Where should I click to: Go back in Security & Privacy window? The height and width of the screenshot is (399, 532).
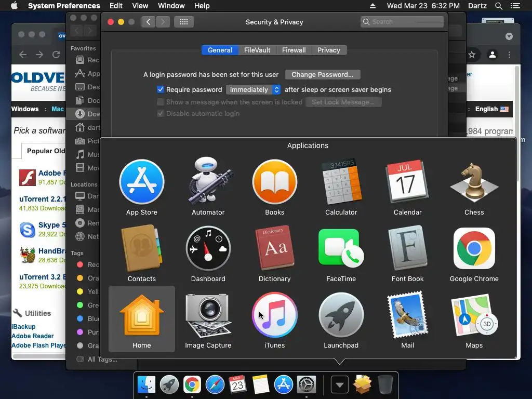point(148,22)
